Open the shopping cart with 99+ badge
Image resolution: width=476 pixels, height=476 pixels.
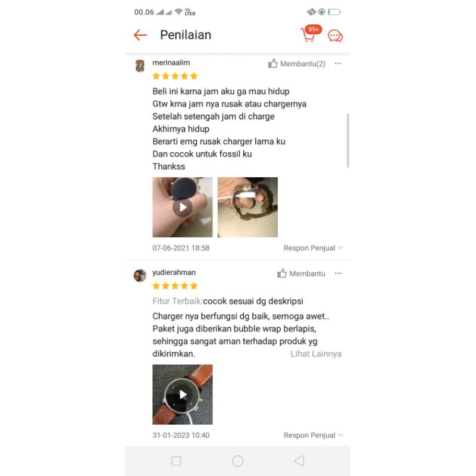pos(310,33)
